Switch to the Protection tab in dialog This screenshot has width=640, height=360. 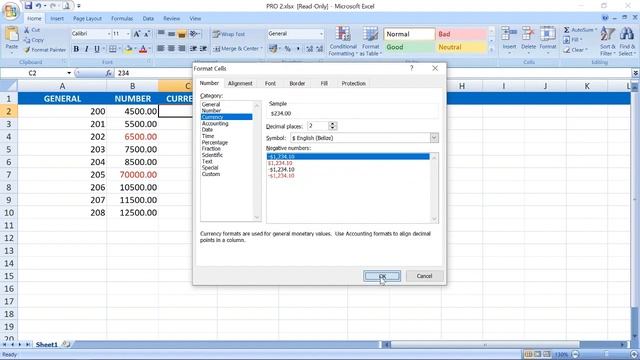[x=353, y=83]
